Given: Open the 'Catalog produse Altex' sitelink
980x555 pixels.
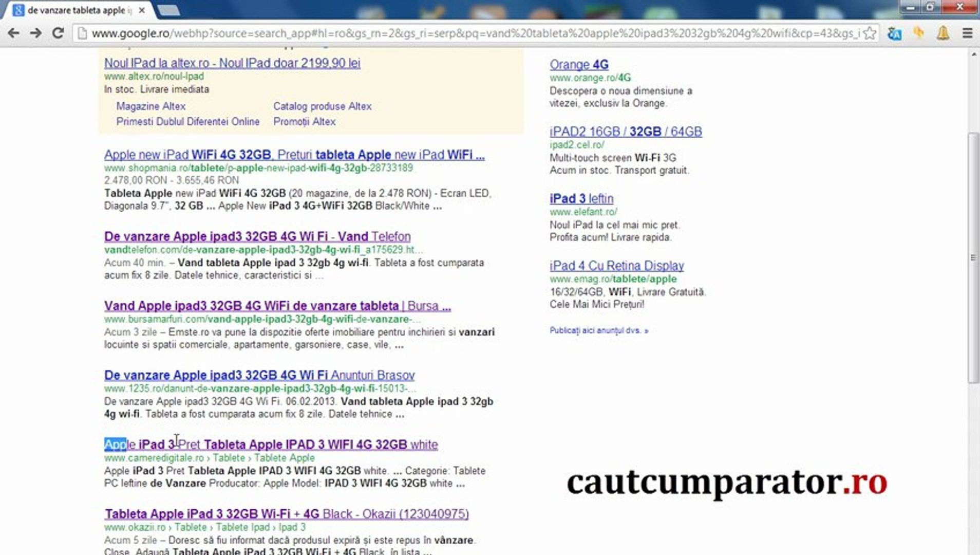Looking at the screenshot, I should pyautogui.click(x=322, y=106).
